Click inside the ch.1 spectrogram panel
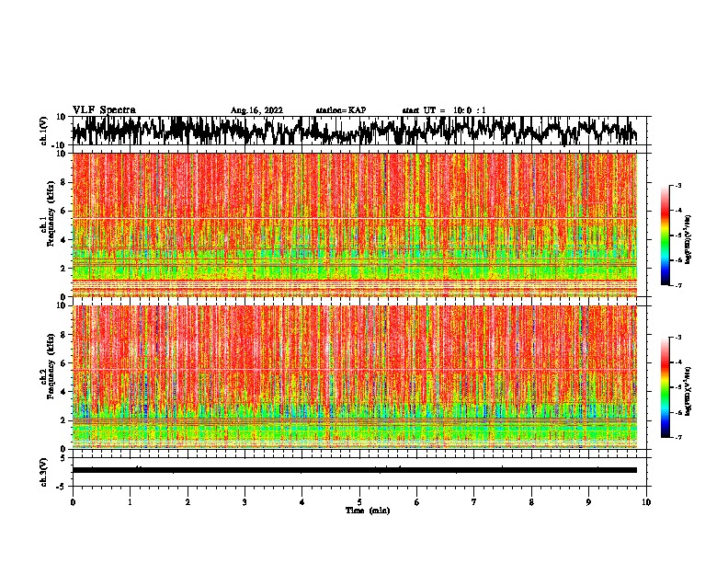The height and width of the screenshot is (563, 728). [355, 224]
